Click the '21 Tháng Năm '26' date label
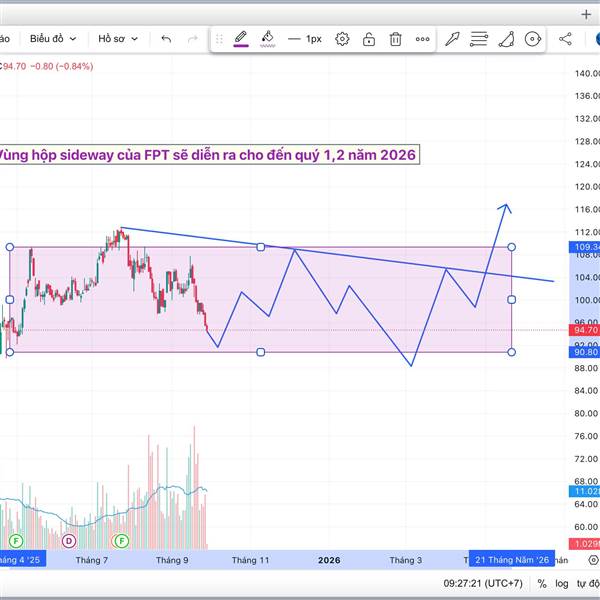The width and height of the screenshot is (600, 600). point(512,560)
